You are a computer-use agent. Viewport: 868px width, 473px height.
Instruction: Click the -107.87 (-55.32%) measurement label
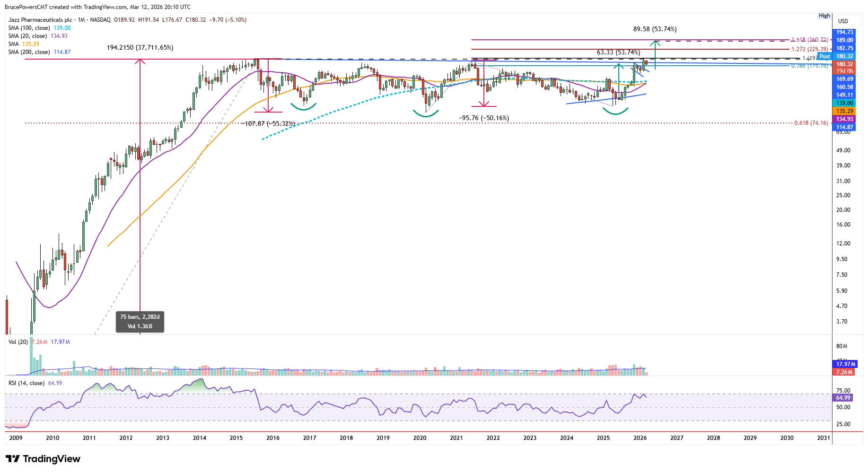268,123
